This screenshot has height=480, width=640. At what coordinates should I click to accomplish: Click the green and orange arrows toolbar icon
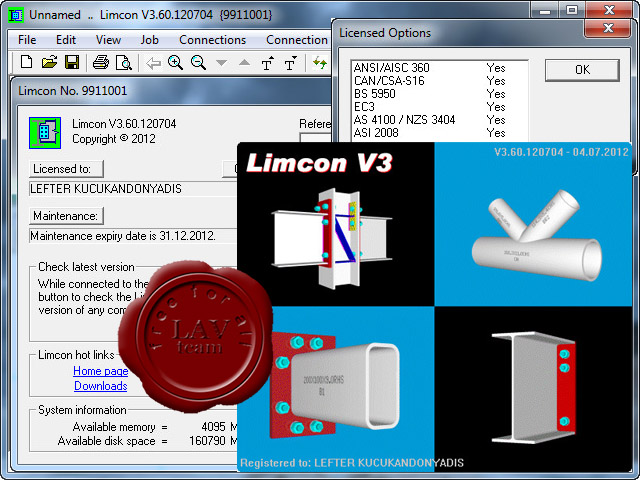pos(320,63)
